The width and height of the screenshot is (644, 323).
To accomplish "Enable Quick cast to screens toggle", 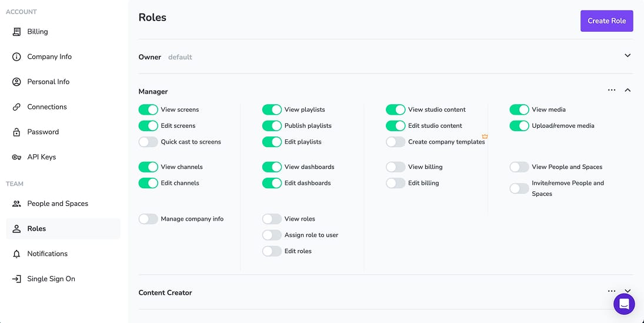I will click(x=148, y=142).
